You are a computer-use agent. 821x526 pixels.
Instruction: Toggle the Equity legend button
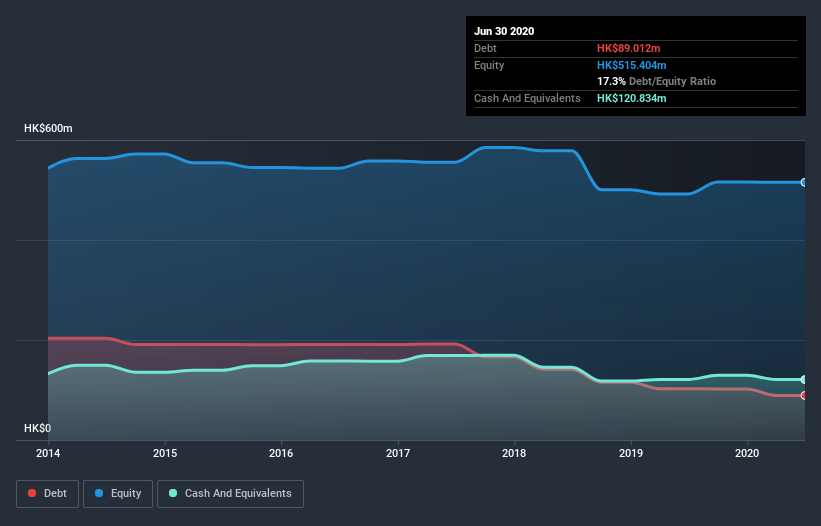pos(118,494)
